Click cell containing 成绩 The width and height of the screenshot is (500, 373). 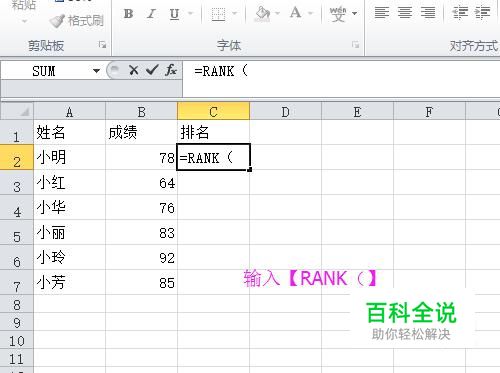(141, 132)
